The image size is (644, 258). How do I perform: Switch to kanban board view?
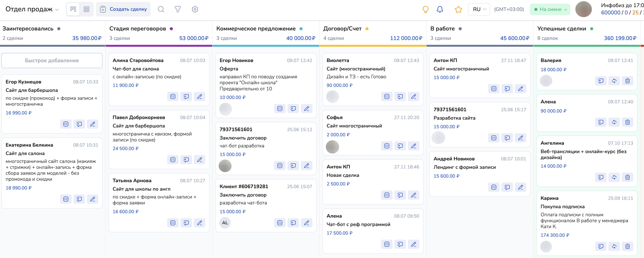pyautogui.click(x=73, y=9)
